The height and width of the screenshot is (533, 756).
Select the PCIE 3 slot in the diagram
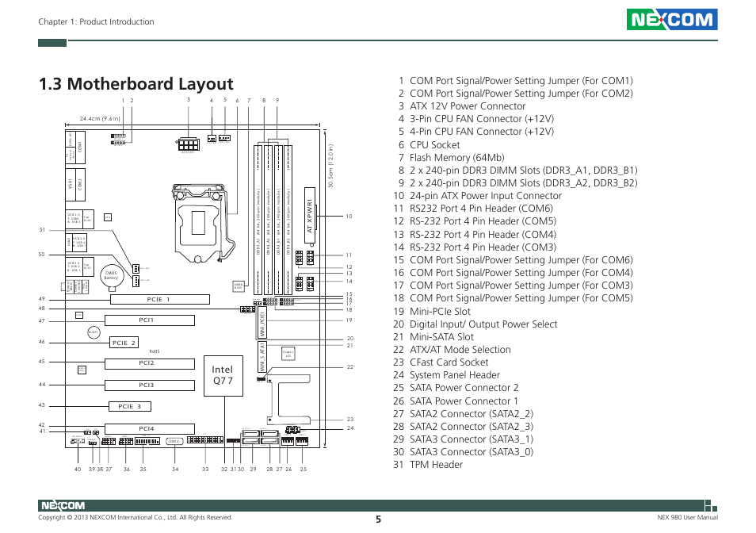pyautogui.click(x=130, y=407)
